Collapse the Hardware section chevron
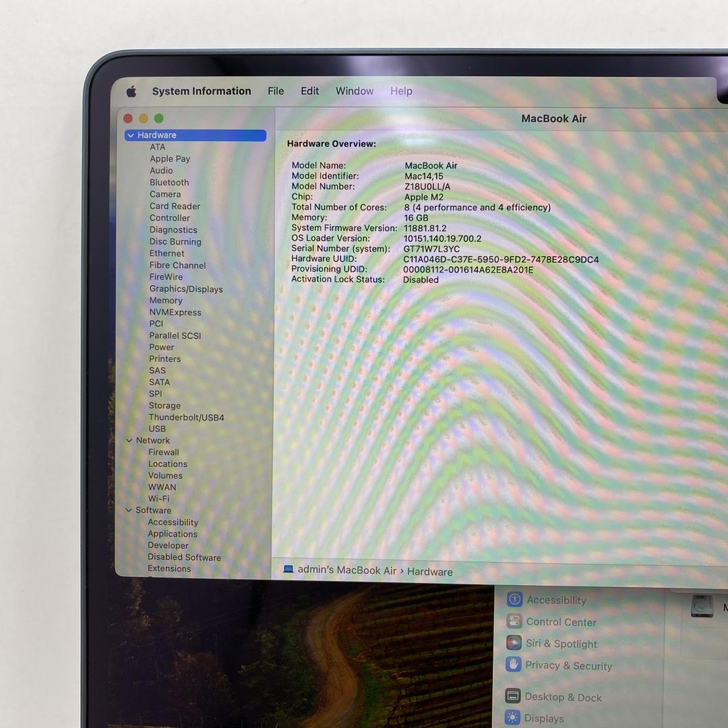The height and width of the screenshot is (728, 728). pos(131,135)
